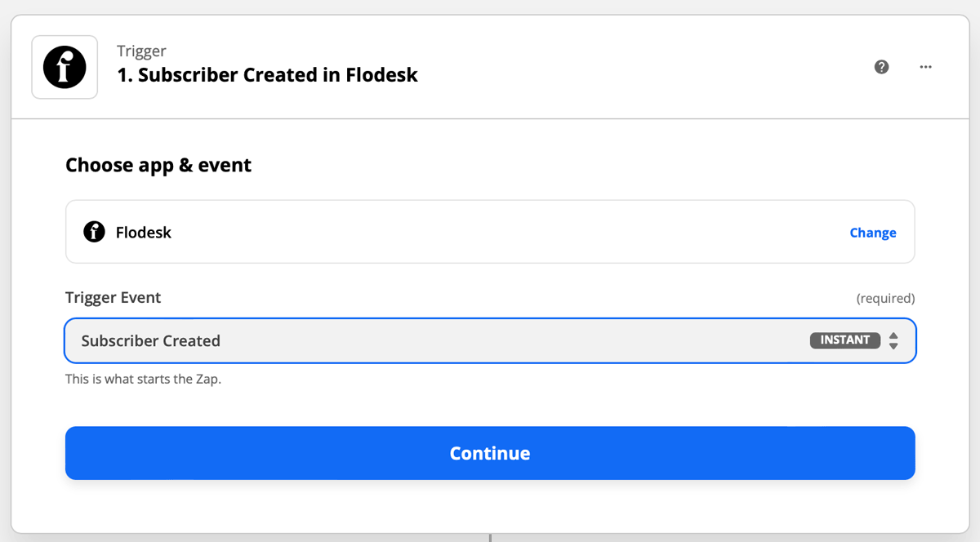This screenshot has width=980, height=542.
Task: Open the three-dot more options menu
Action: [925, 67]
